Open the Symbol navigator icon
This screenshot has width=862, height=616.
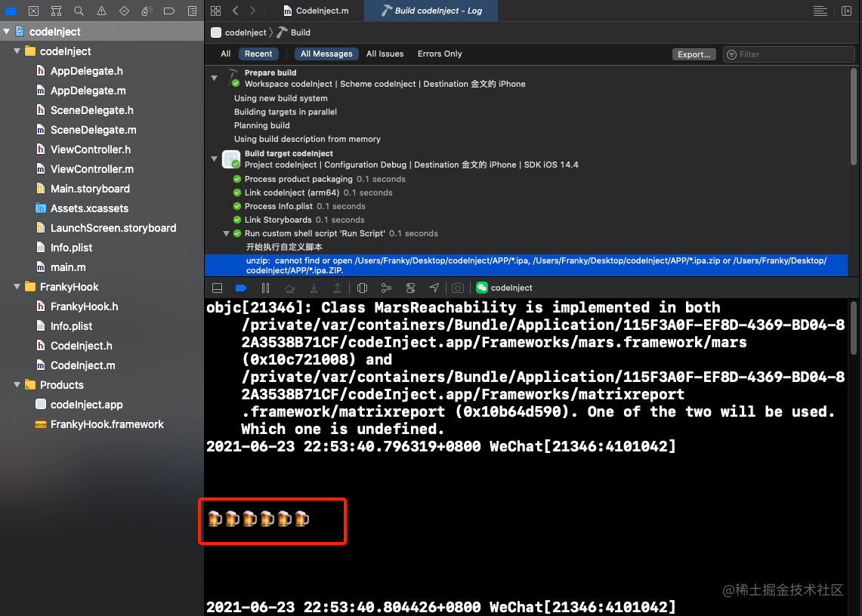[x=56, y=11]
